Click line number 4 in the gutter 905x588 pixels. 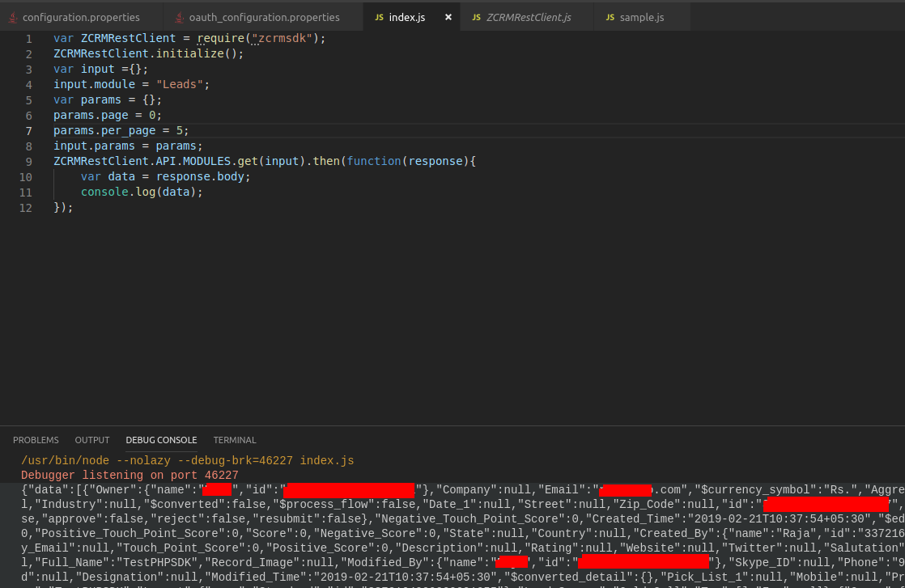coord(29,85)
